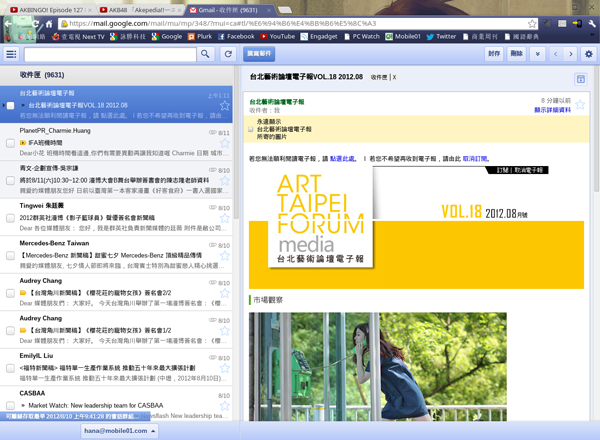Click the Gmail search input field

click(x=110, y=54)
